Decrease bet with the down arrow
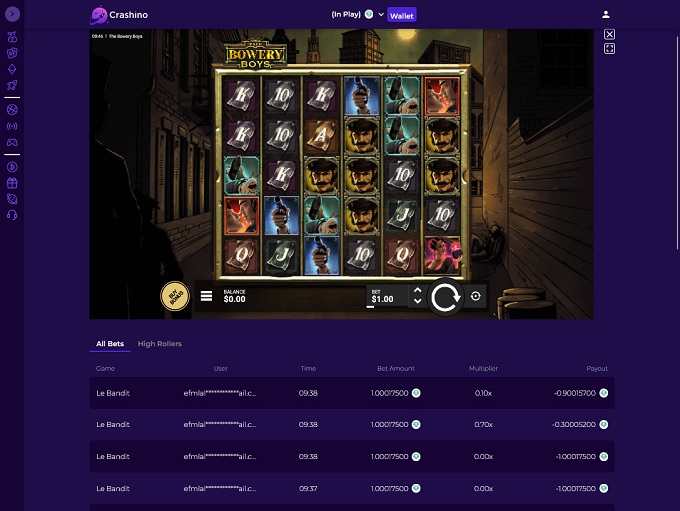 pos(417,301)
